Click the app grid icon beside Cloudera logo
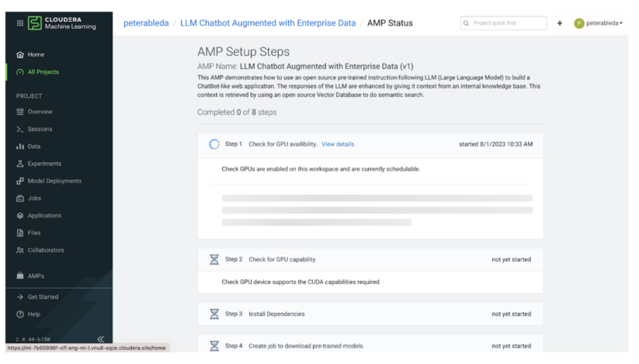This screenshot has width=639, height=364. click(x=19, y=23)
